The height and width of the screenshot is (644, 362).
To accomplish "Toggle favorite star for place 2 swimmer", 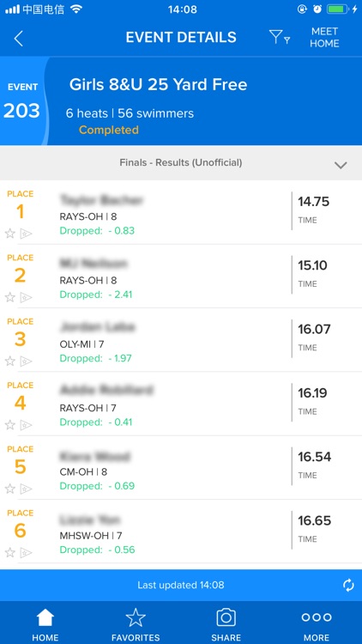I will click(9, 297).
